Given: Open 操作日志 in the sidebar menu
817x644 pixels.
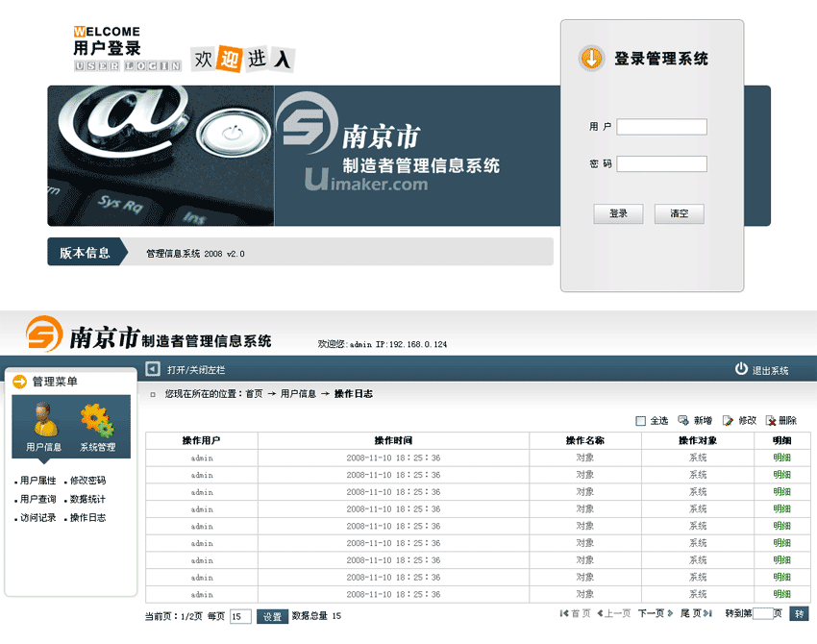Looking at the screenshot, I should pos(87,518).
